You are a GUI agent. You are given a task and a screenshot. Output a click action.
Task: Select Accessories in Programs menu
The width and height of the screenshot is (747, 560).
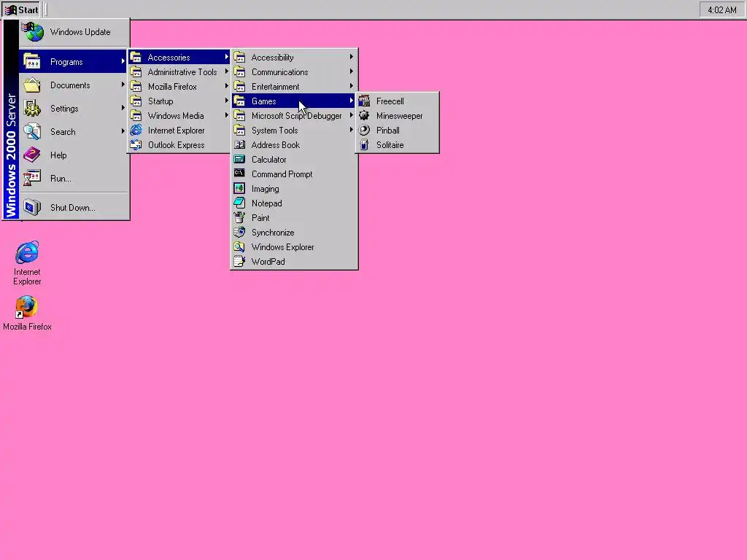pos(179,57)
